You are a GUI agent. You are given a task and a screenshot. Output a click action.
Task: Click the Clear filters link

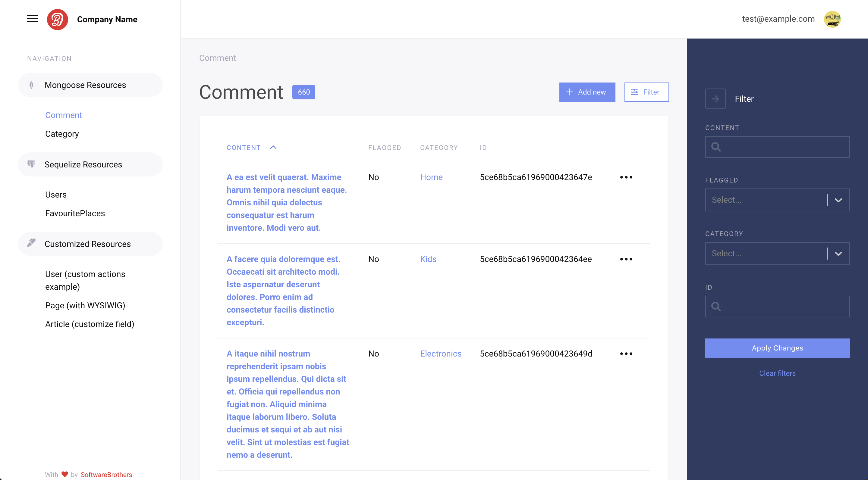pyautogui.click(x=777, y=373)
